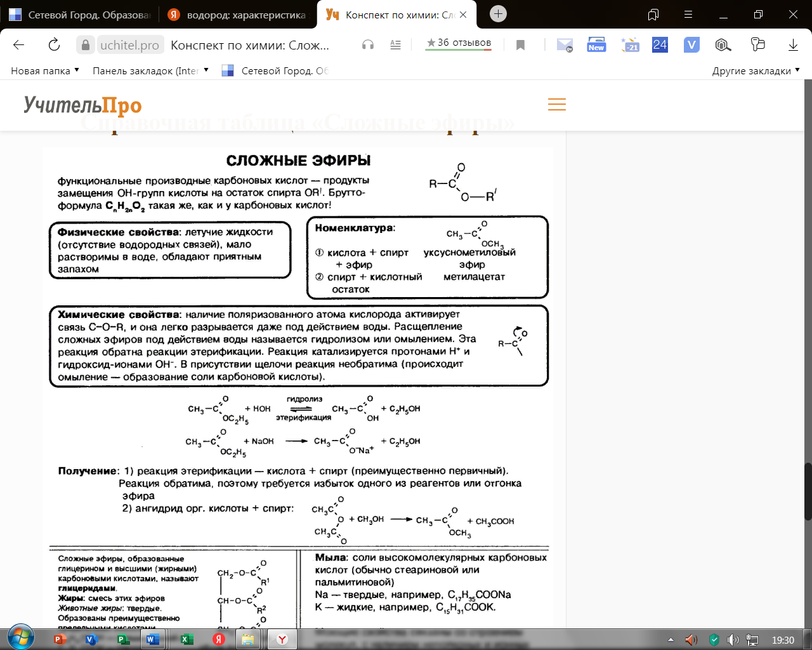The image size is (812, 650).
Task: Open site security lock info
Action: coord(85,44)
